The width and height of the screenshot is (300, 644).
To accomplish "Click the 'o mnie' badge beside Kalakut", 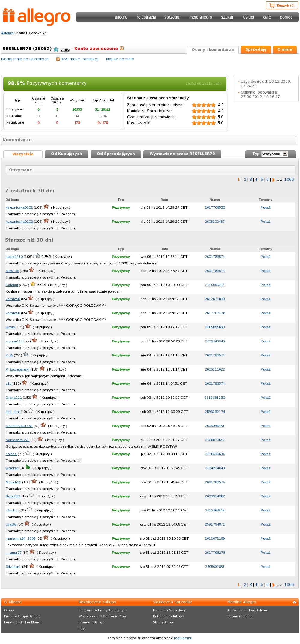I will coord(41,285).
